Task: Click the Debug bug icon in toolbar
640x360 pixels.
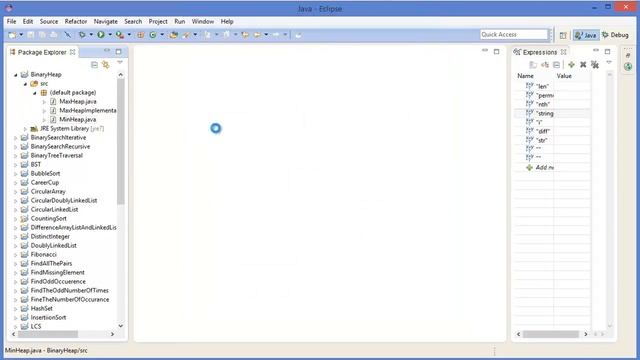Action: [82, 35]
